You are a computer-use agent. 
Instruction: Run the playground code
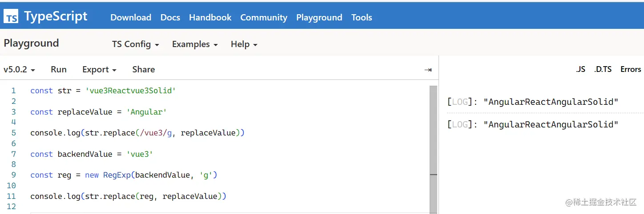[x=59, y=70]
